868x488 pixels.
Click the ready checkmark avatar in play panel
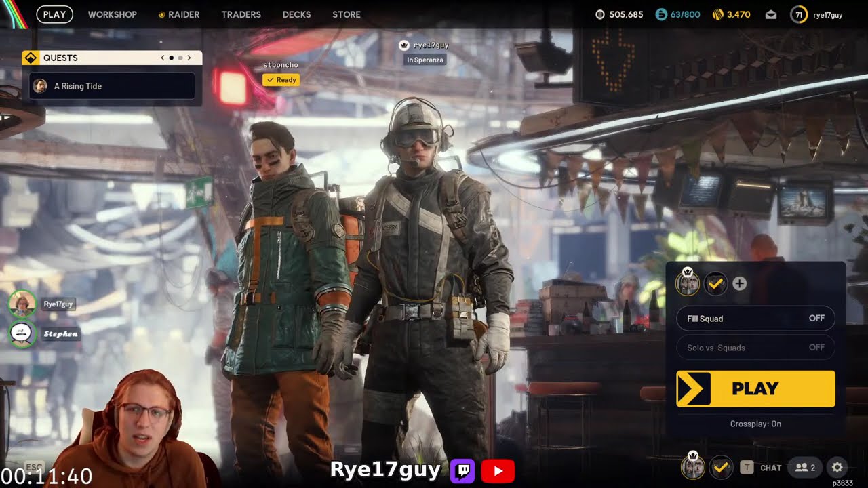(x=715, y=284)
